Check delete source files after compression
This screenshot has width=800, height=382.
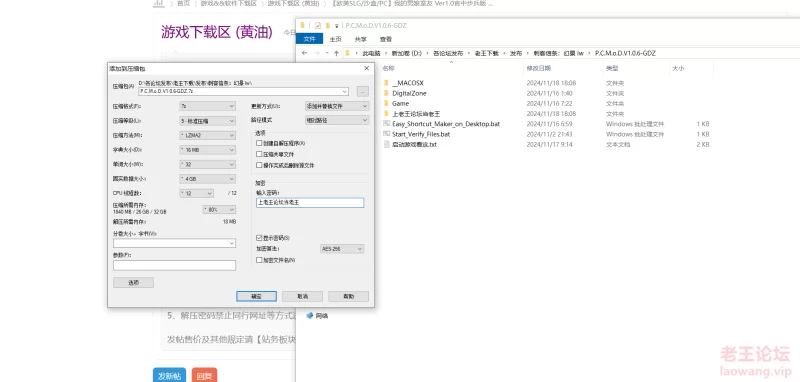(x=259, y=165)
